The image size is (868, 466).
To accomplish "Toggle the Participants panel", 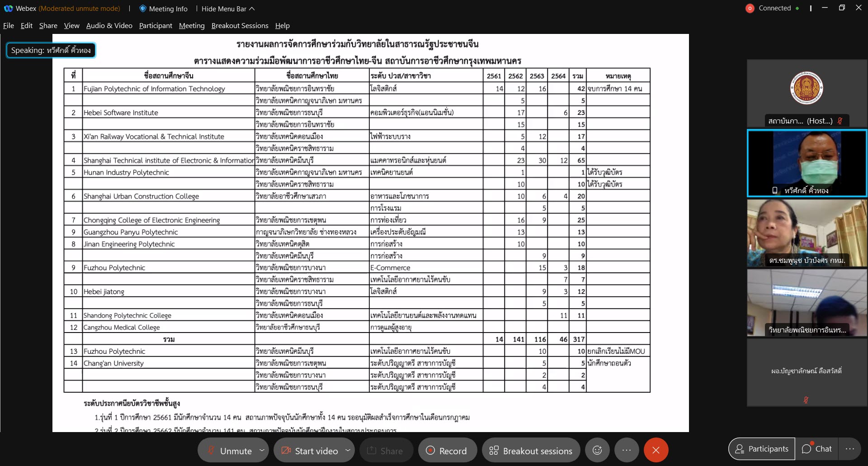I will point(762,449).
